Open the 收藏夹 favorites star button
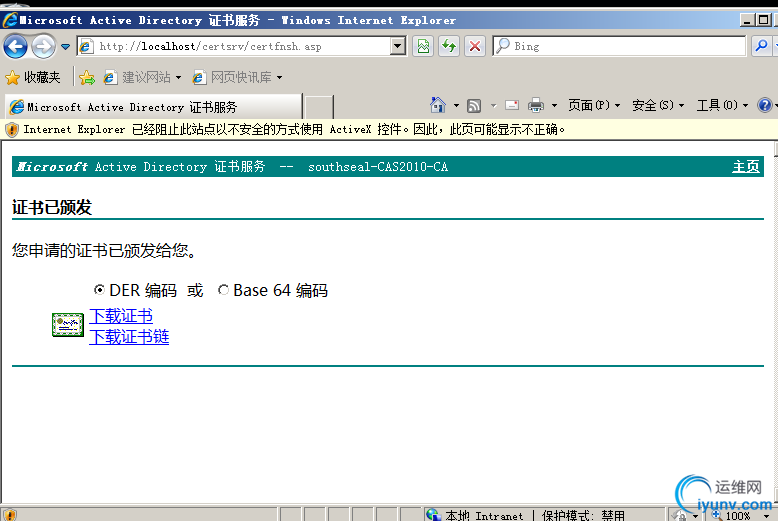778x521 pixels. (x=33, y=77)
